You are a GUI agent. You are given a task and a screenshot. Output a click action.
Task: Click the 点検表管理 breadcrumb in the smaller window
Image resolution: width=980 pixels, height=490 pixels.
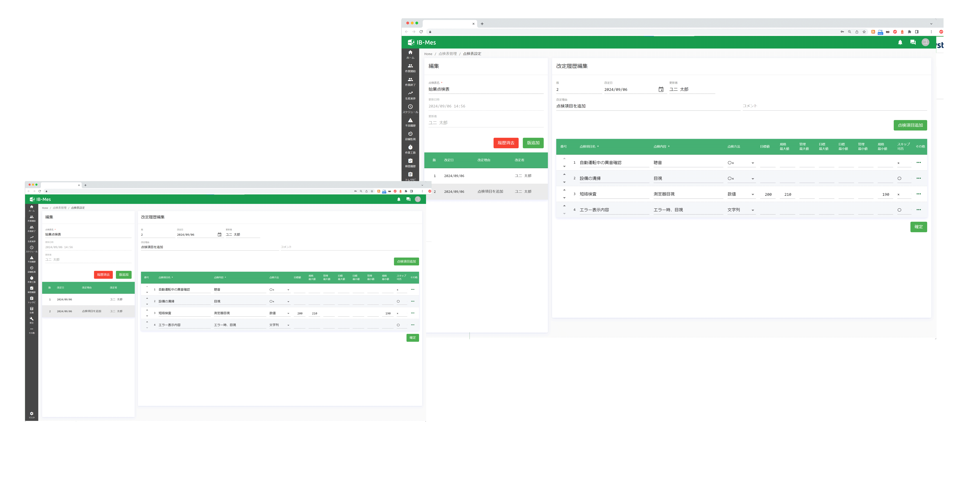coord(59,208)
